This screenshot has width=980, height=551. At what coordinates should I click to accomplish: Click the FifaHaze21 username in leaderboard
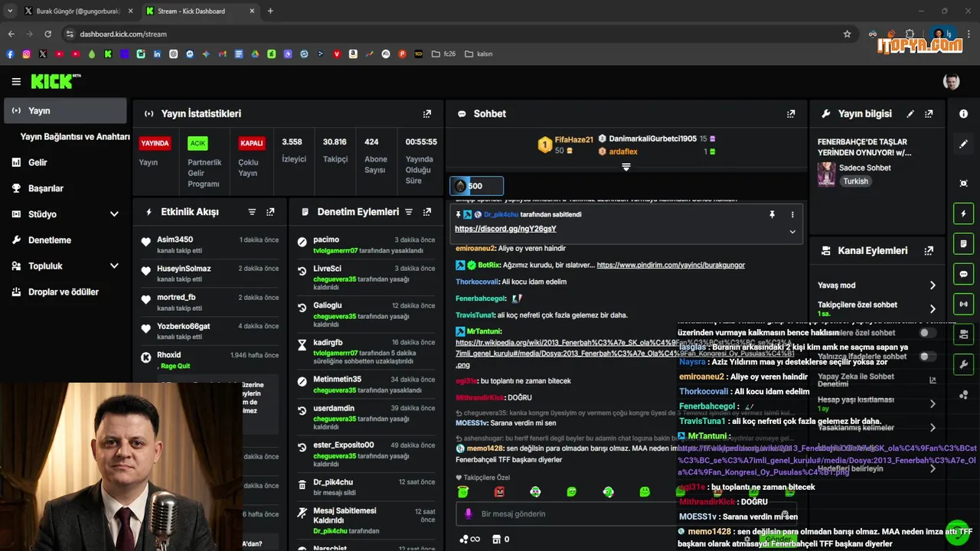coord(574,140)
